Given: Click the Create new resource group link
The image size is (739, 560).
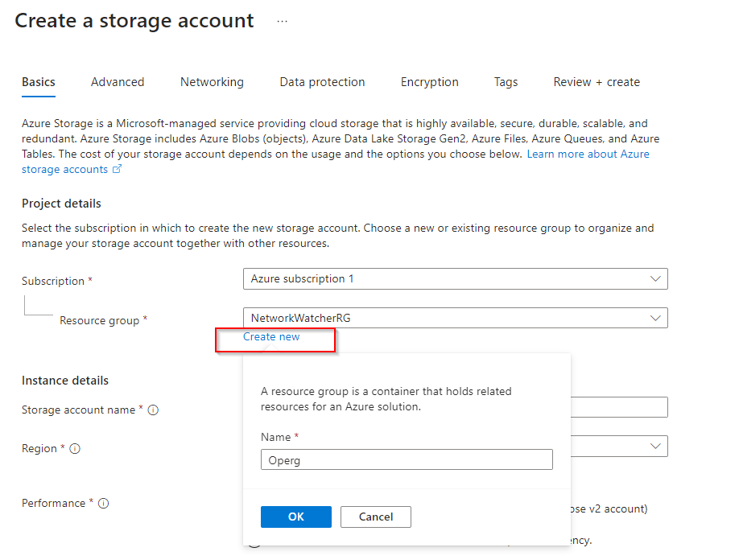Looking at the screenshot, I should 271,337.
